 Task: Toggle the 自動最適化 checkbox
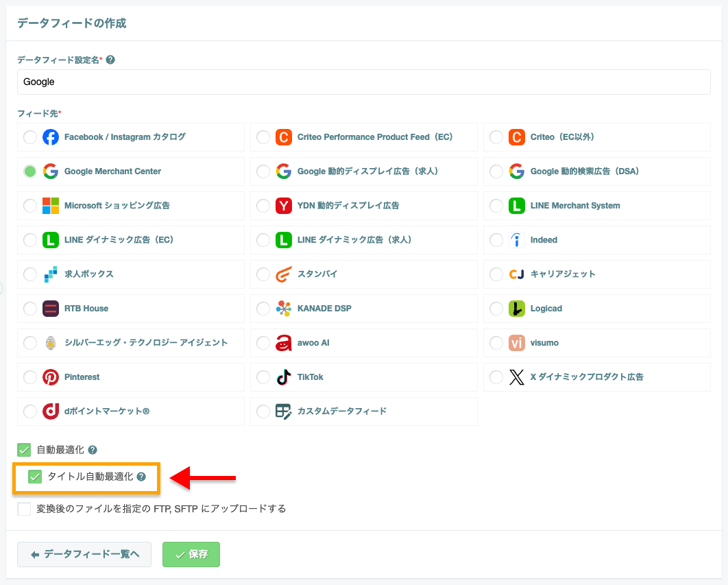tap(24, 450)
